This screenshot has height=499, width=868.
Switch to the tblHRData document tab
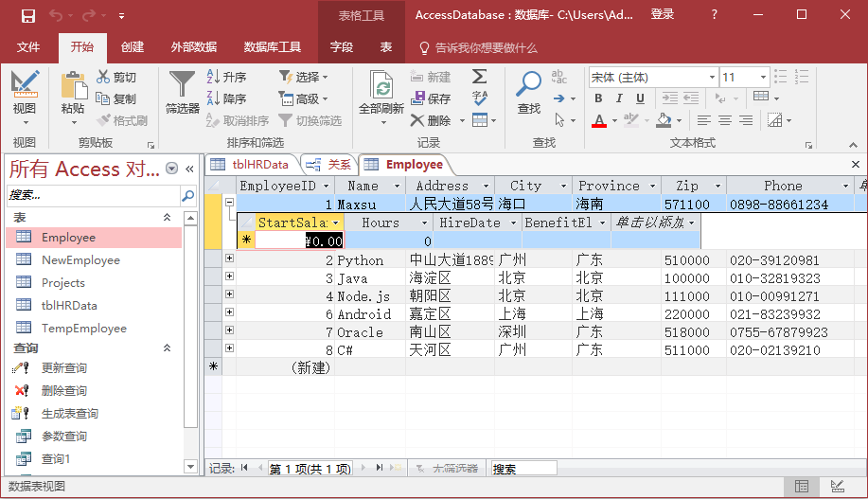tap(252, 164)
